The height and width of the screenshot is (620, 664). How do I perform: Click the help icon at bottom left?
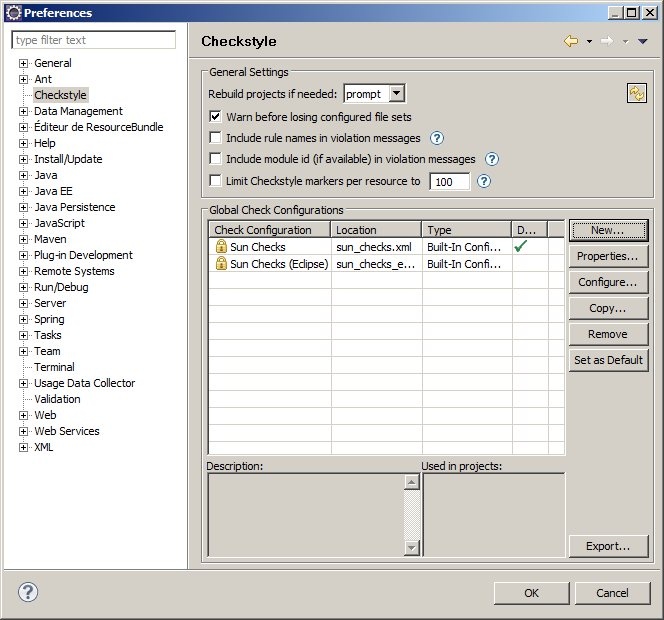coord(27,592)
